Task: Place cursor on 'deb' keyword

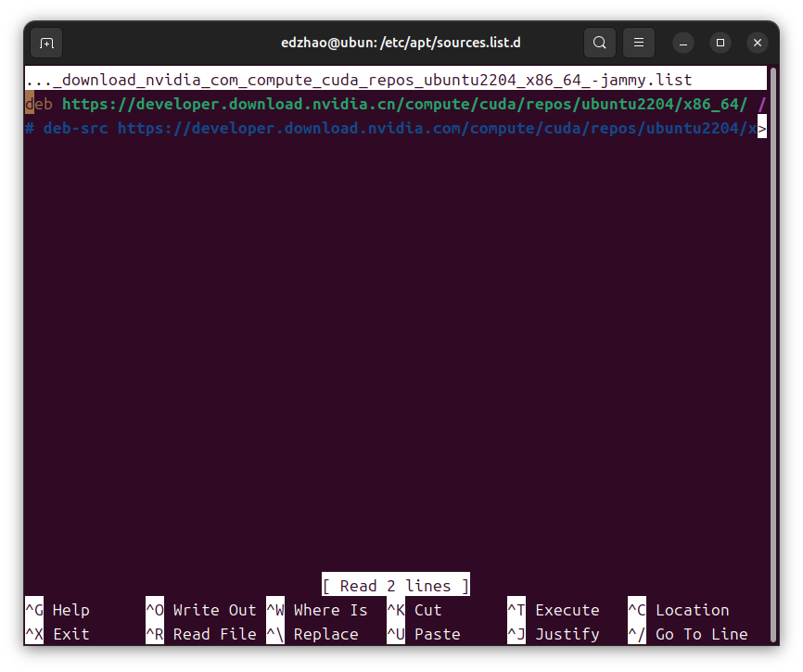Action: (39, 105)
